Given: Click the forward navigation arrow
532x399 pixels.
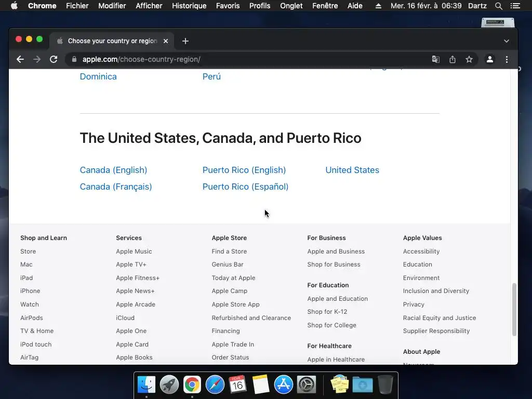Looking at the screenshot, I should pyautogui.click(x=37, y=59).
